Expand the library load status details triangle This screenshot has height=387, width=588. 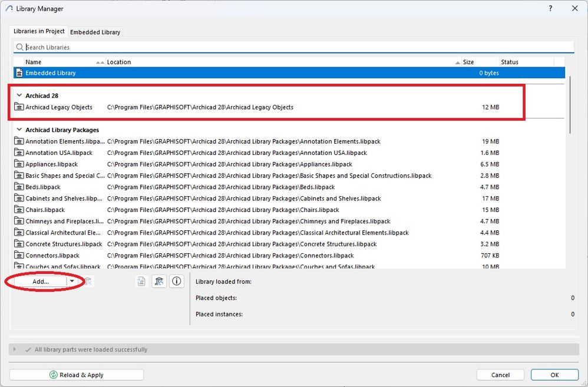15,349
